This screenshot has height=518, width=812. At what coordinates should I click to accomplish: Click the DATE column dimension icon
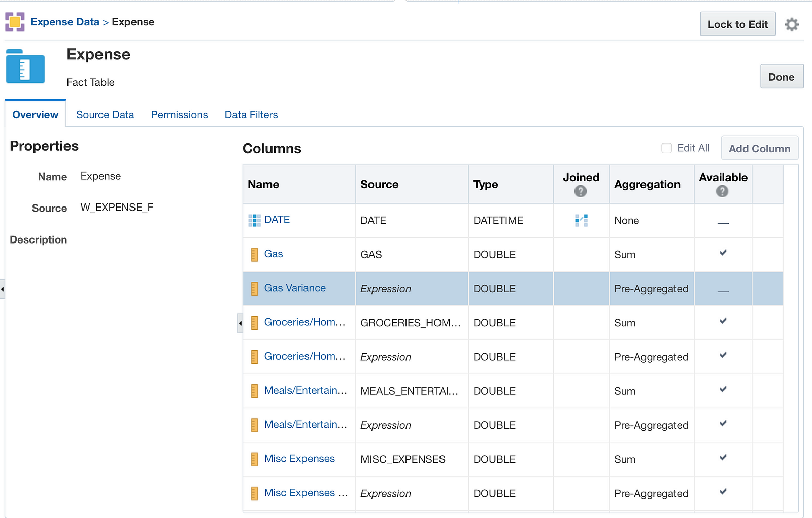[x=254, y=220]
